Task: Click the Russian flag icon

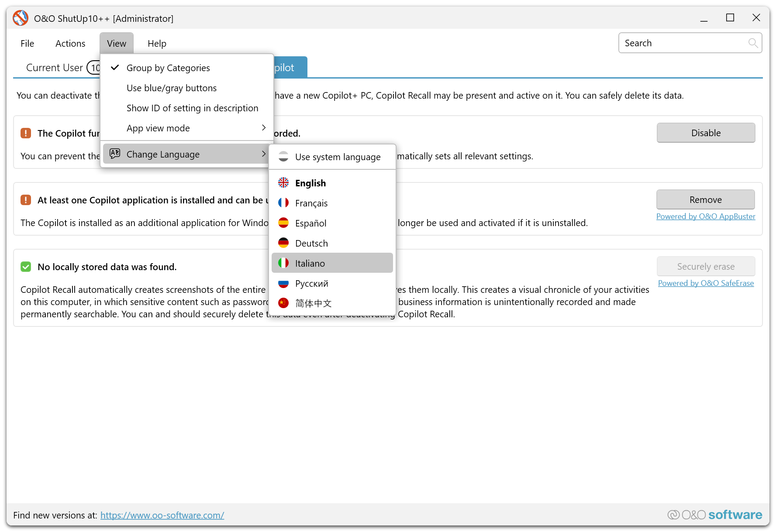Action: (283, 283)
